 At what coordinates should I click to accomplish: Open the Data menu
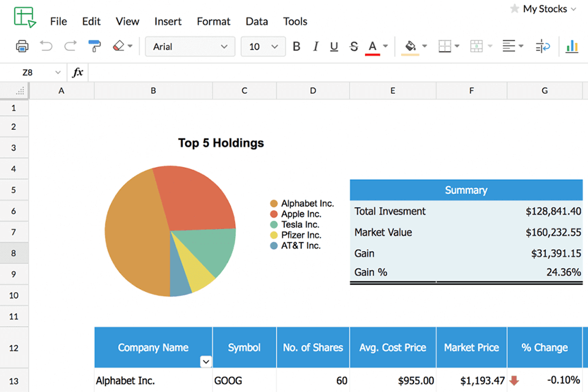257,21
